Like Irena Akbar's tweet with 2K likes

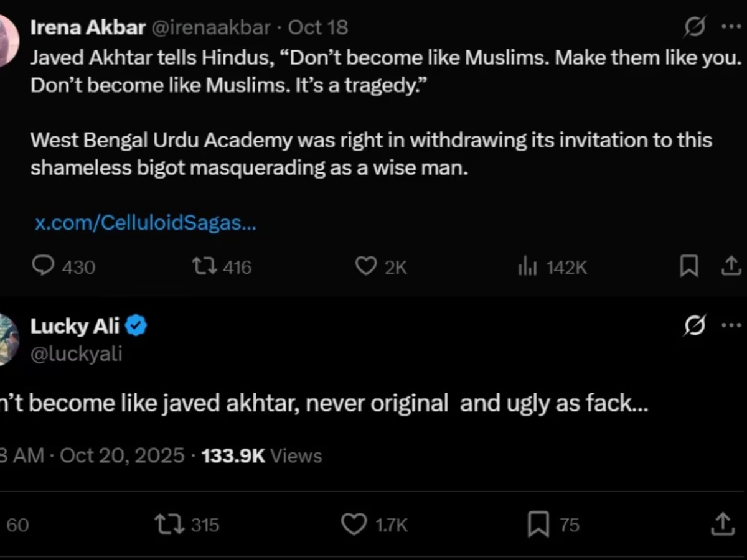366,267
